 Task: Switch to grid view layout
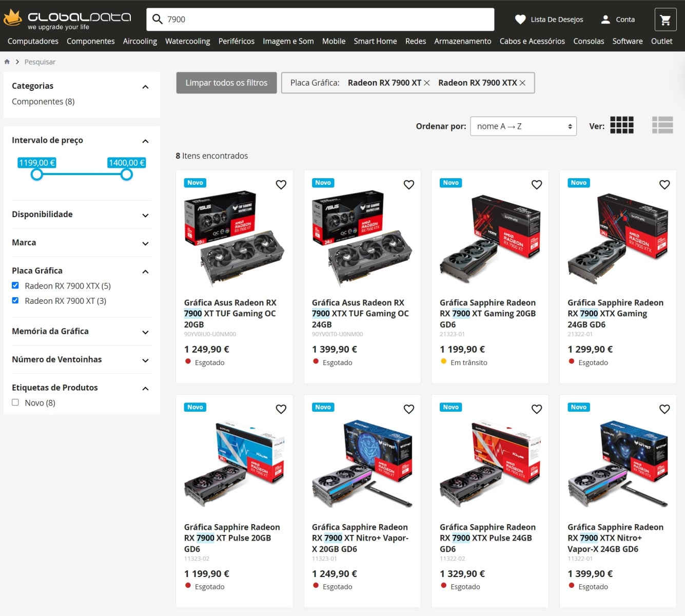click(622, 125)
